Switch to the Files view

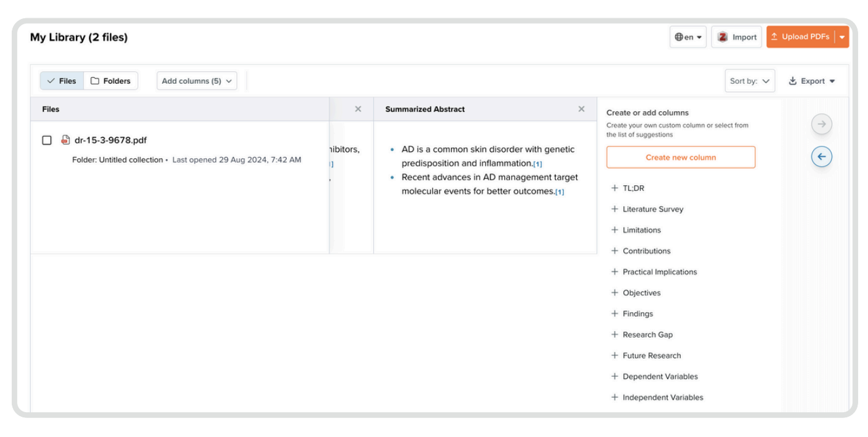[62, 81]
